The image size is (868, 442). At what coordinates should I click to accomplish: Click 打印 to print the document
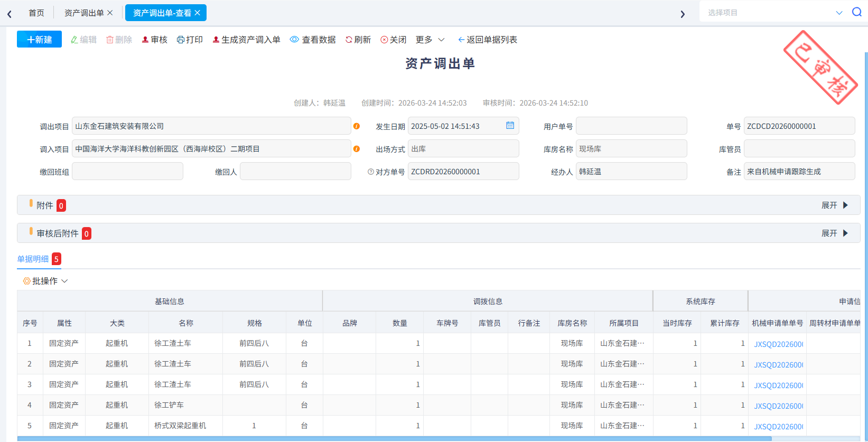pos(190,40)
